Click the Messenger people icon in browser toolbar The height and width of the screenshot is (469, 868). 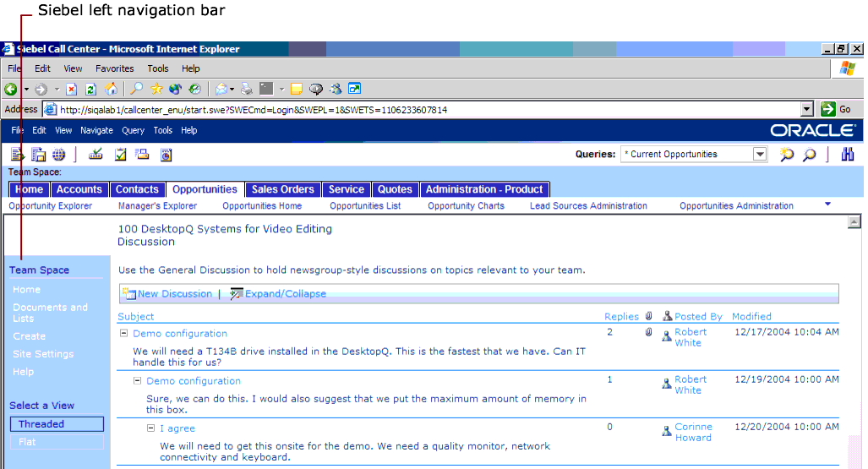point(336,89)
